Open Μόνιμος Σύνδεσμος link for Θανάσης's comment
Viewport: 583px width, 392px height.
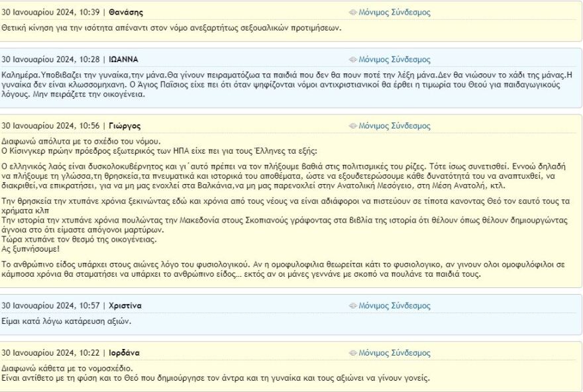tap(394, 13)
